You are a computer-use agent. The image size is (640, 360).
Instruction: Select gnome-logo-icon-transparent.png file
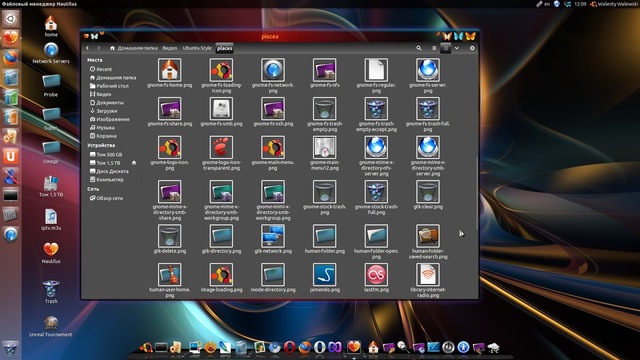221,147
